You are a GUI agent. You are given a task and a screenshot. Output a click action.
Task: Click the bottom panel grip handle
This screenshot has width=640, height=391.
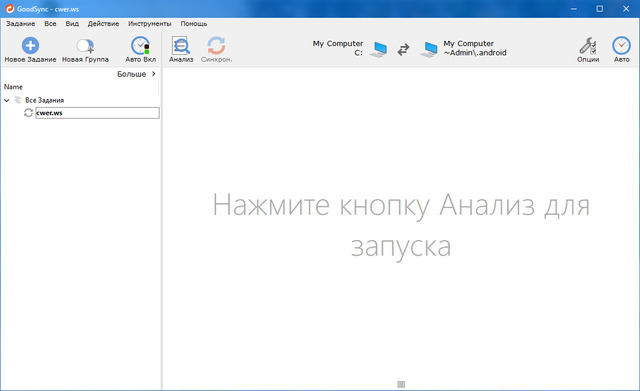(x=401, y=384)
